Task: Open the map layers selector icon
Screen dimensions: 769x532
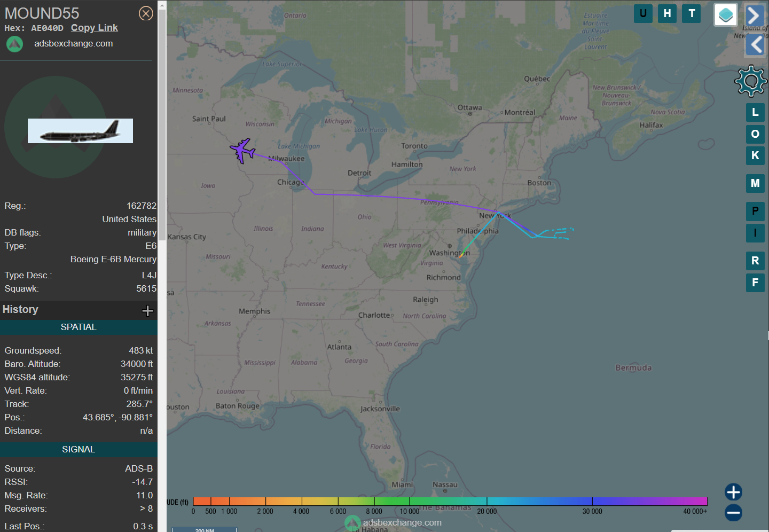Action: pos(726,15)
